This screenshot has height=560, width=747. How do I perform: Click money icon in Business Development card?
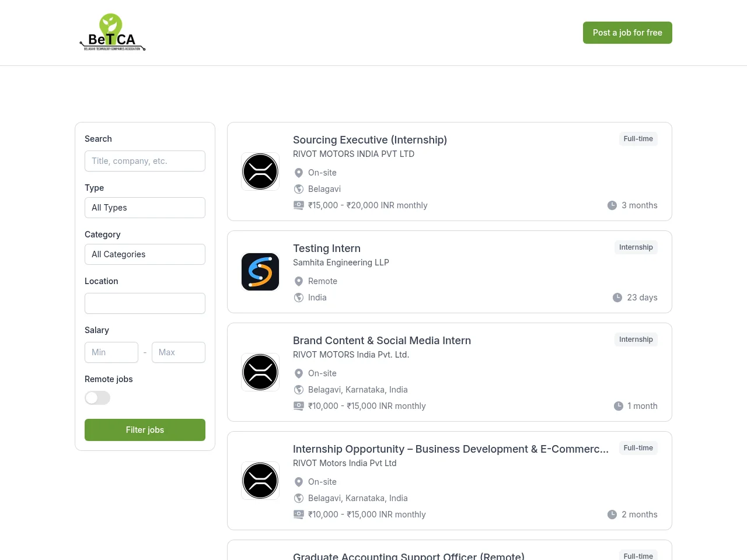pos(299,514)
